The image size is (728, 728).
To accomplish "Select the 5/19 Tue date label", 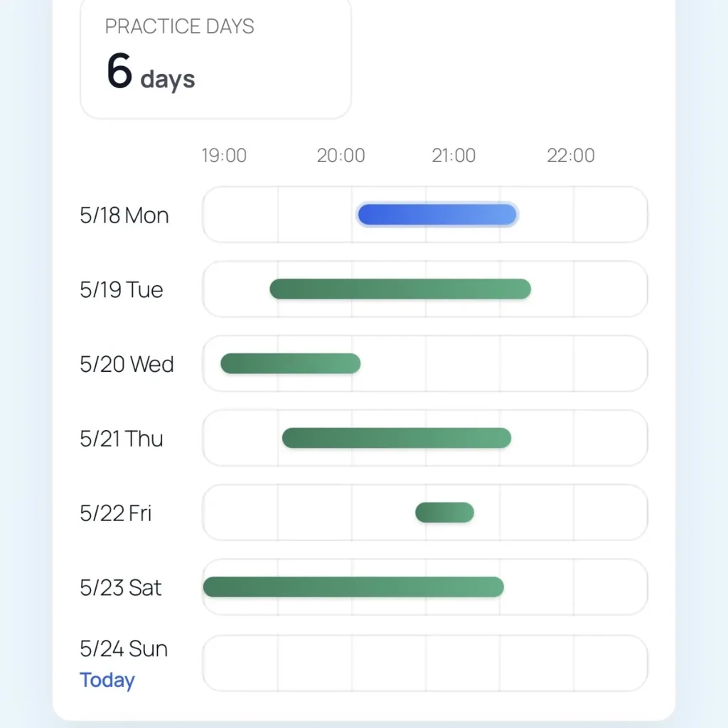I will coord(121,290).
